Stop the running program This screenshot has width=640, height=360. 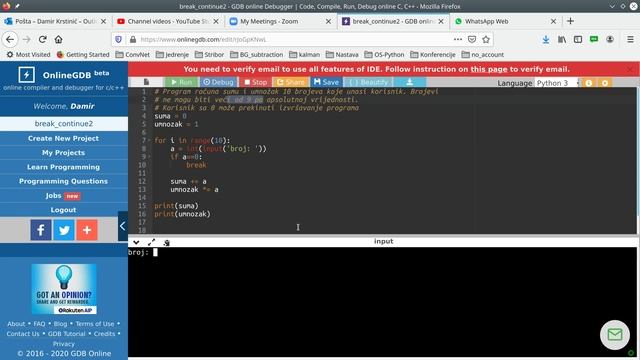click(x=255, y=82)
